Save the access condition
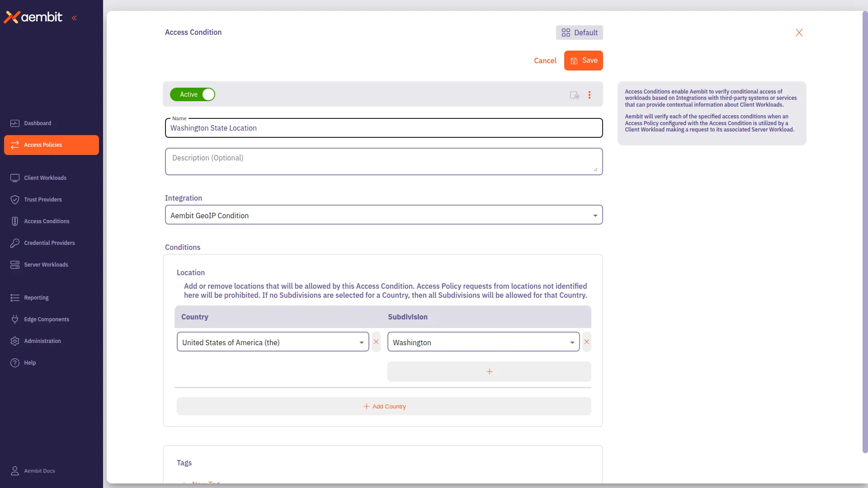Image resolution: width=868 pixels, height=488 pixels. [584, 61]
